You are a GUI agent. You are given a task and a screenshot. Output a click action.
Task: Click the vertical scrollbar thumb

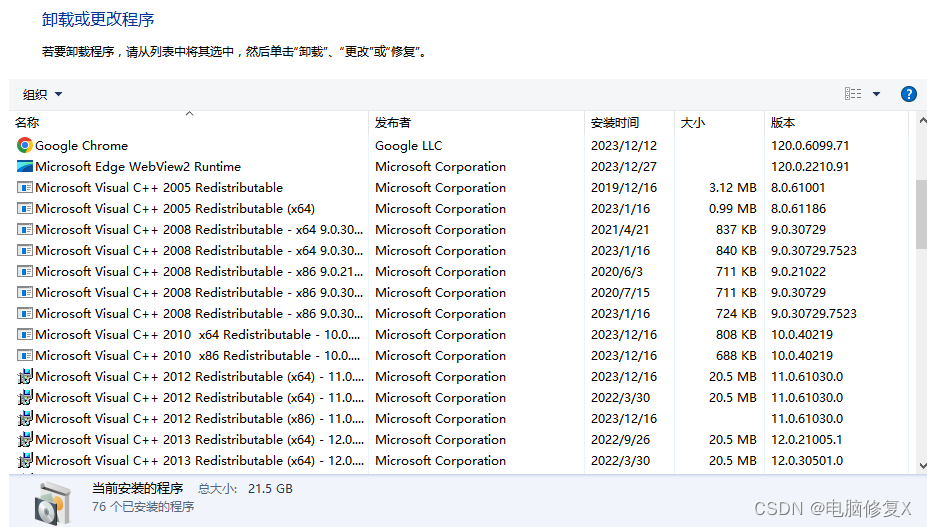point(921,214)
